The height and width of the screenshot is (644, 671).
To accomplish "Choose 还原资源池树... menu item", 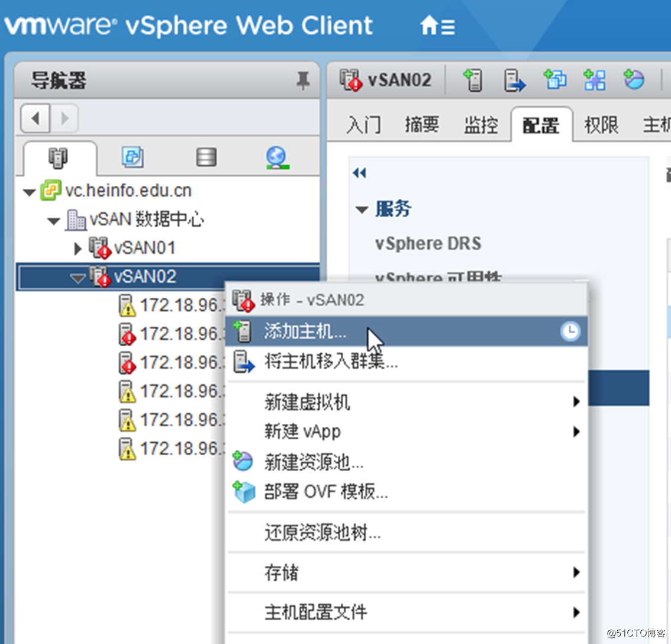I will (x=406, y=533).
